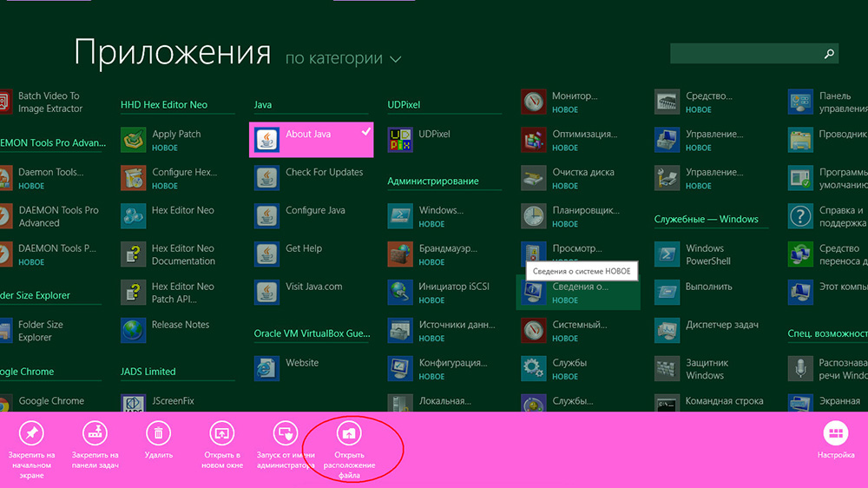Click Закрепить на панели задач button
868x488 pixels.
point(95,445)
